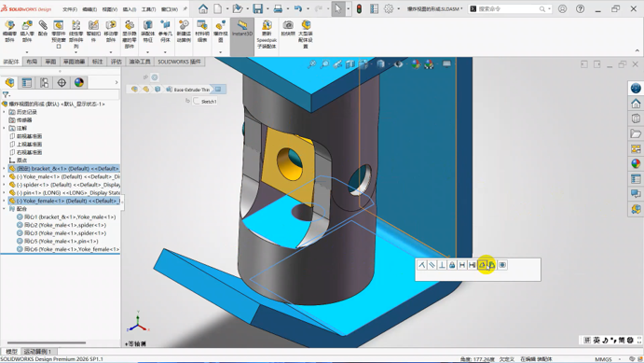The image size is (644, 363).
Task: Expand the bracket_&<1> component node
Action: pos(4,169)
